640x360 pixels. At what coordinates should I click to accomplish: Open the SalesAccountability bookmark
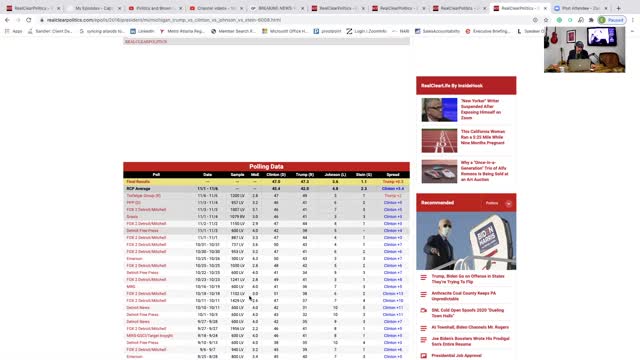(437, 31)
